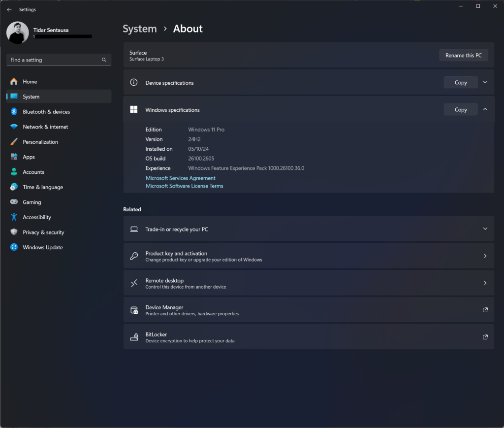504x428 pixels.
Task: Click the Device specifications info icon
Action: (x=134, y=82)
